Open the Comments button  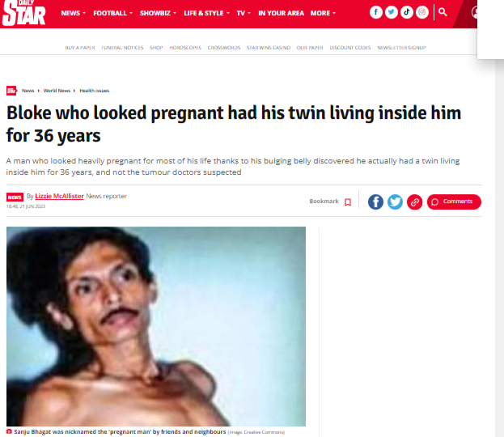[454, 202]
